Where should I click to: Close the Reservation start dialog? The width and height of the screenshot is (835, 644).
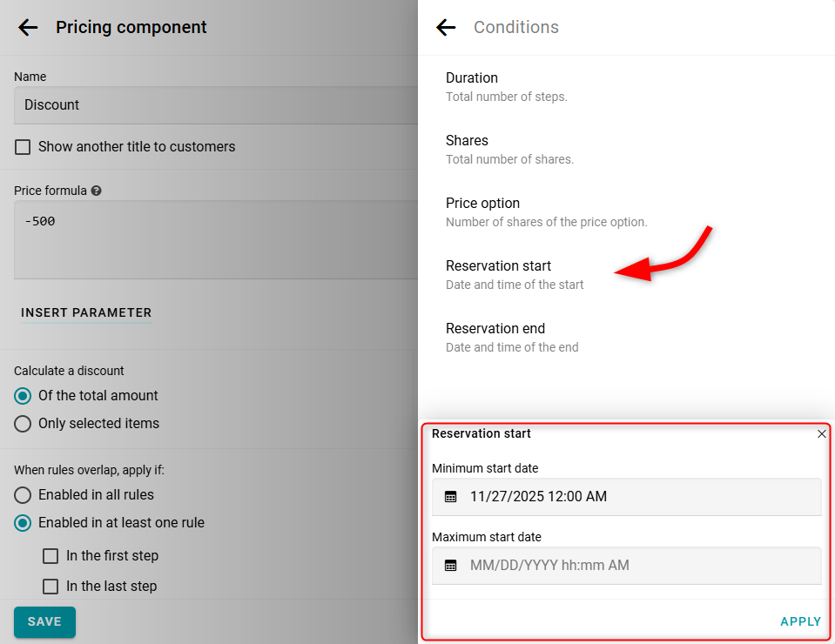coord(822,433)
